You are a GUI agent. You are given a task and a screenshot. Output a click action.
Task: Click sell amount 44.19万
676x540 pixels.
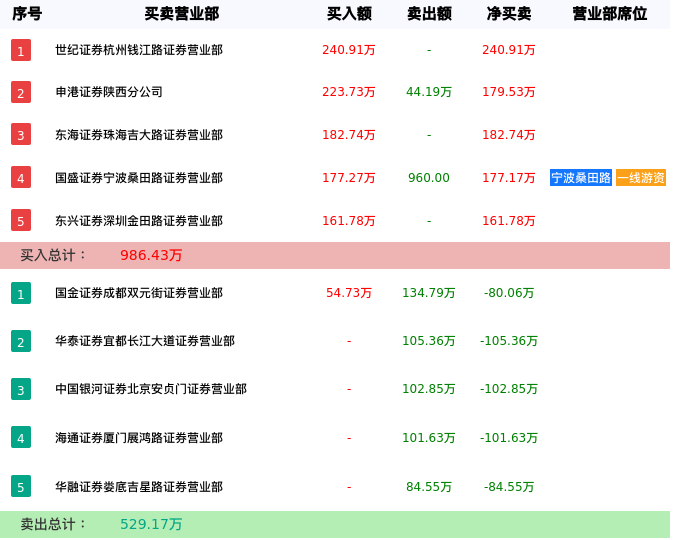coord(429,92)
